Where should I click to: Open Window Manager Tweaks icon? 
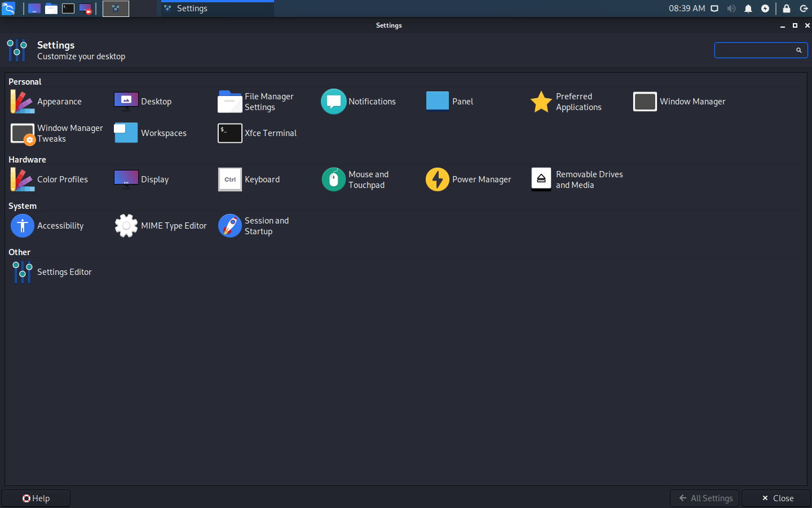click(23, 134)
